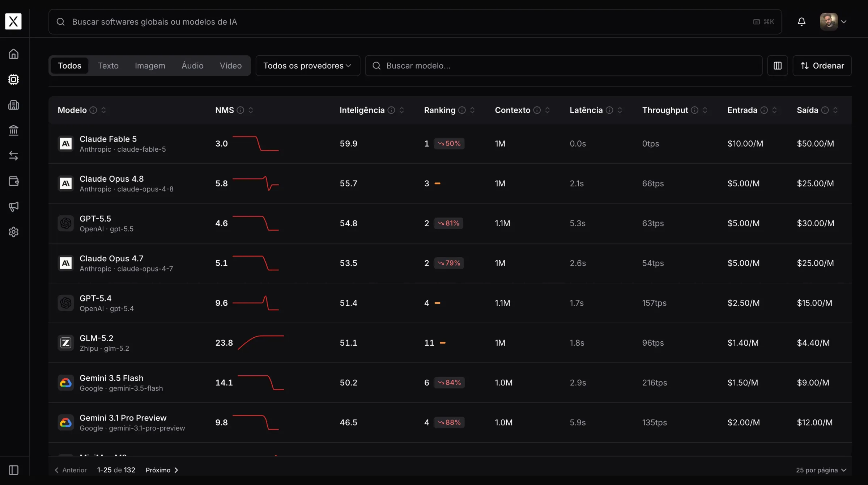Show info for the Saída column
868x485 pixels.
click(x=825, y=110)
